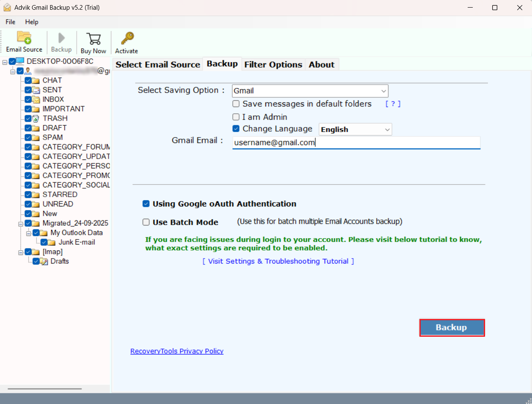Open the English language dropdown
The height and width of the screenshot is (404, 532).
tap(356, 129)
